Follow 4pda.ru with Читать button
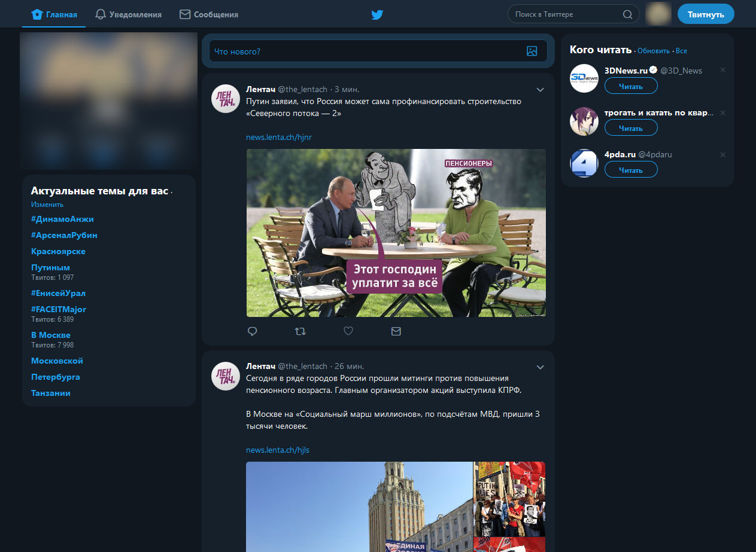The image size is (756, 552). click(x=631, y=170)
